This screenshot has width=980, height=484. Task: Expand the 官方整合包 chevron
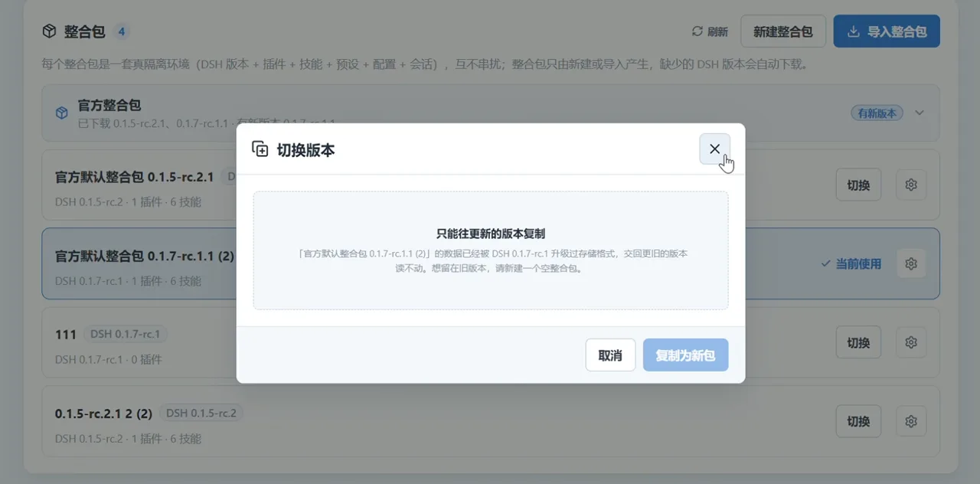point(920,113)
